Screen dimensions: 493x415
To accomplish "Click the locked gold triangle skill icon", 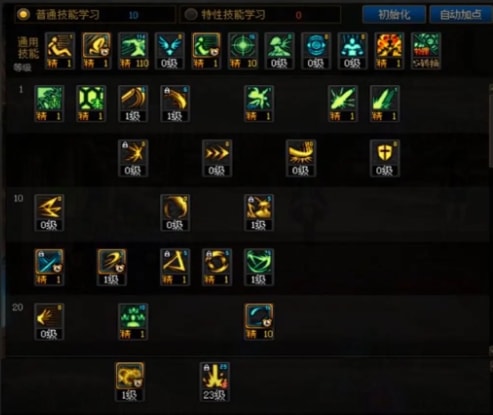I will click(x=175, y=267).
